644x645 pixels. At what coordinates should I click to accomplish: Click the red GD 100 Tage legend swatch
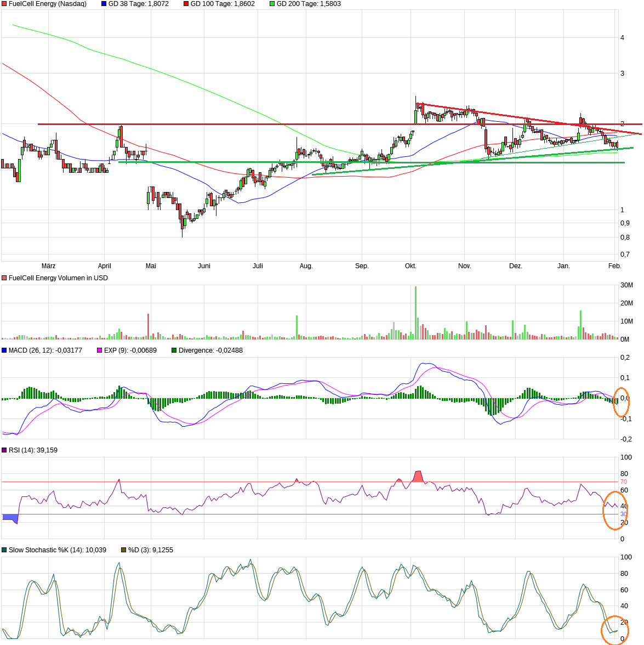[186, 4]
